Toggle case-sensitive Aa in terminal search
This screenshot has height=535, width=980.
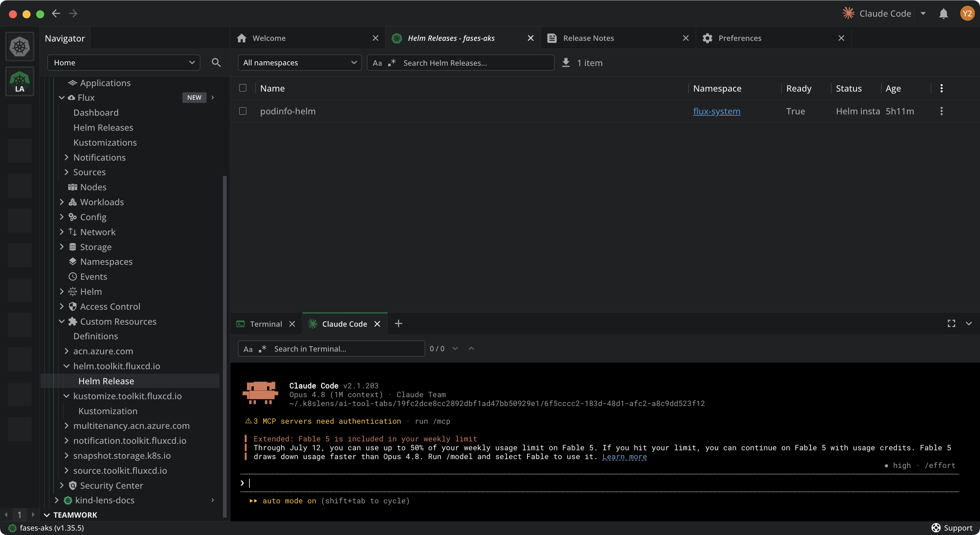248,349
